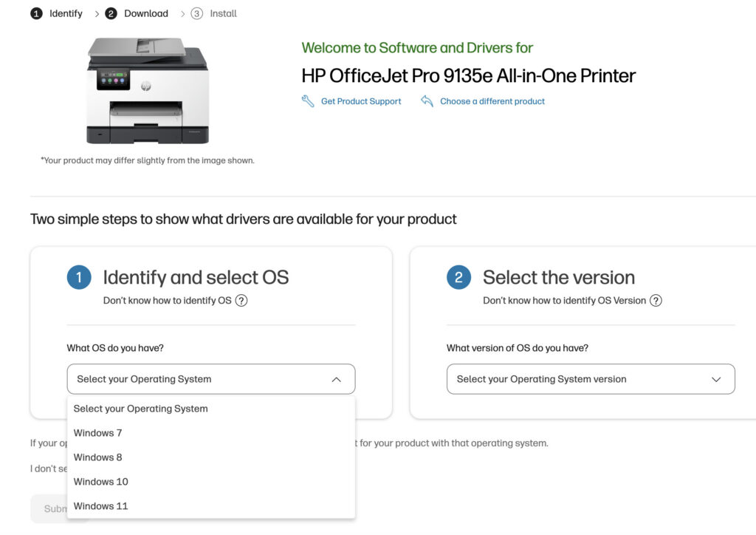Select Identify in the progress breadcrumb
Viewport: 756px width, 535px height.
66,13
